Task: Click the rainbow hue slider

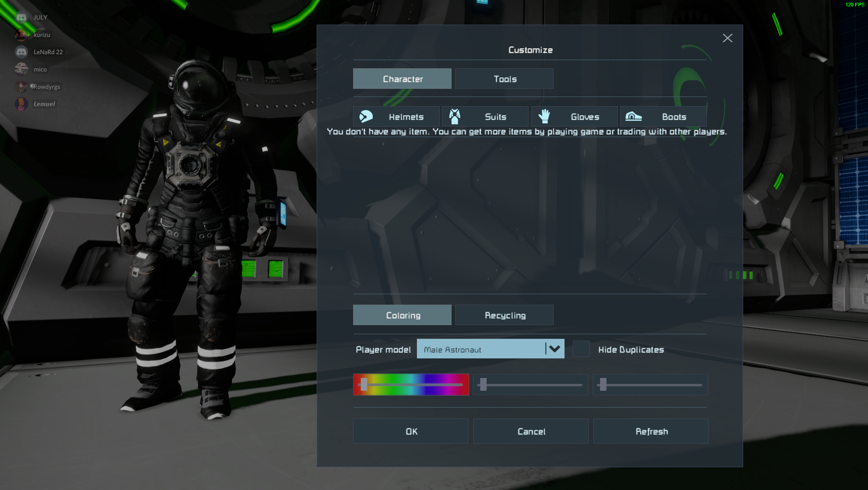Action: pyautogui.click(x=411, y=385)
